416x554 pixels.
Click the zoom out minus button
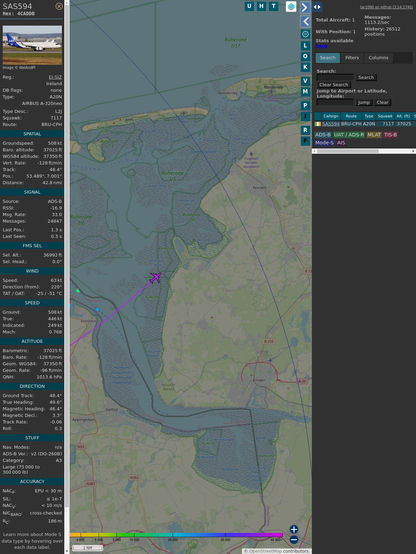click(x=294, y=540)
